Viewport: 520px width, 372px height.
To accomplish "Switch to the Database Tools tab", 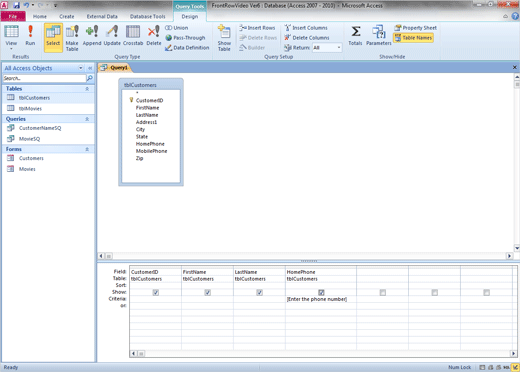I will [147, 16].
